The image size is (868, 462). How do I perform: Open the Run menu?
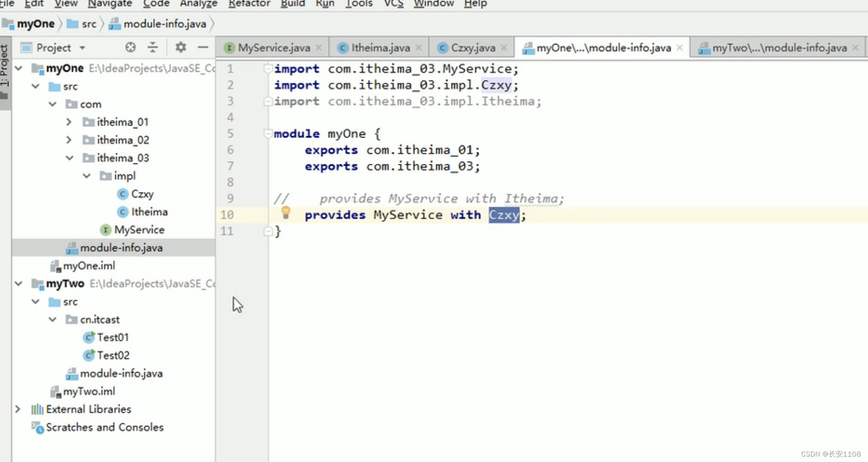pyautogui.click(x=325, y=4)
